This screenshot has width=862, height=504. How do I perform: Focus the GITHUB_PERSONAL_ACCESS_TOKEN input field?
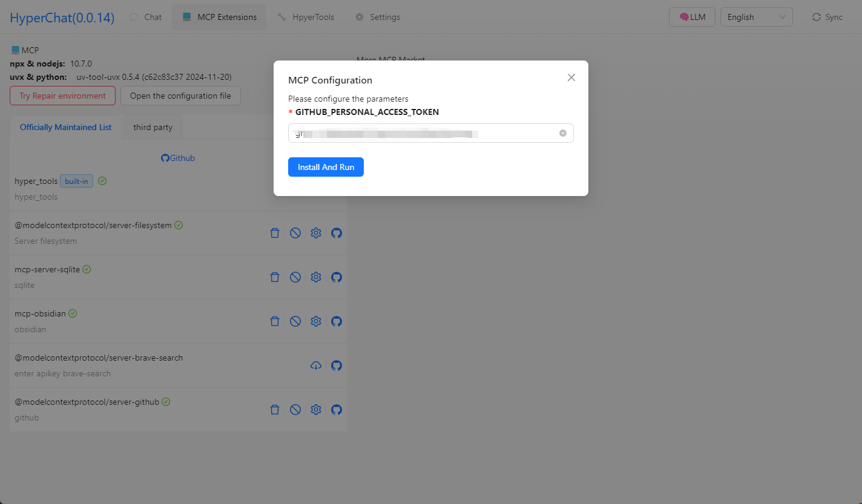click(x=431, y=133)
